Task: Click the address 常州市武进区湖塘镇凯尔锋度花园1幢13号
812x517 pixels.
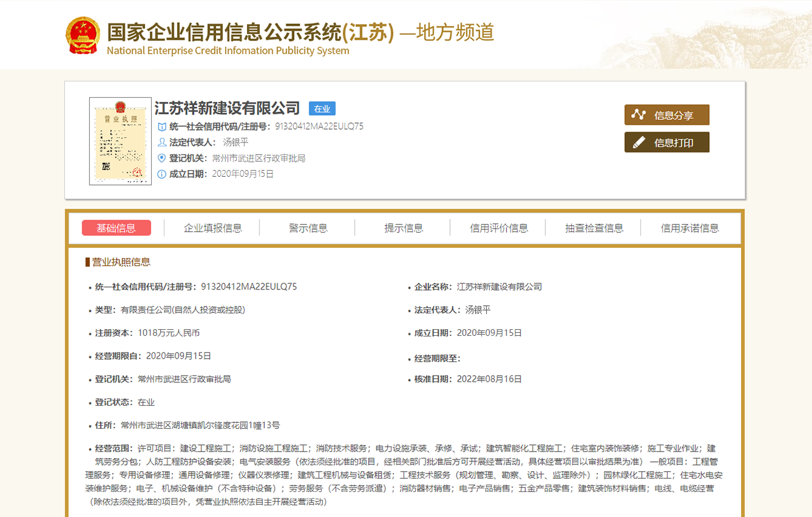Action: (200, 425)
